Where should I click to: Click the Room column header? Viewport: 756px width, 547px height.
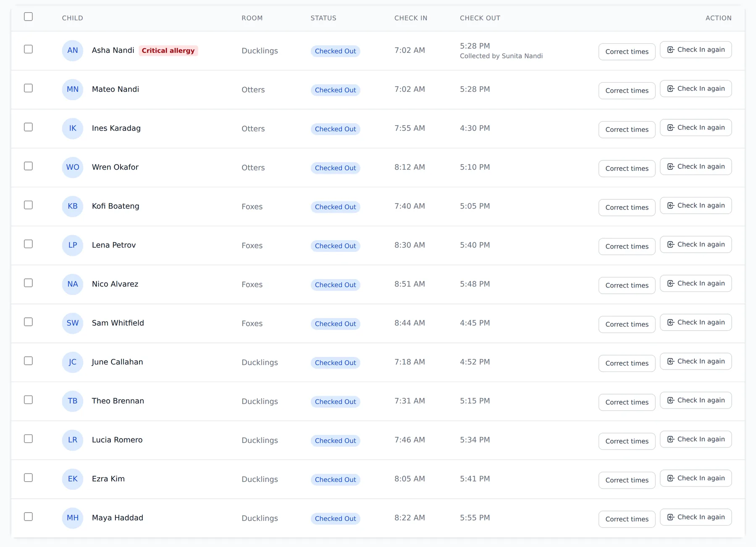[252, 18]
